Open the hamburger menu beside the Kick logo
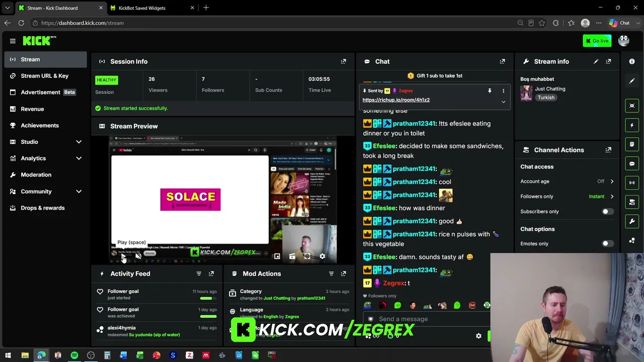The width and height of the screenshot is (644, 362). coord(13,41)
